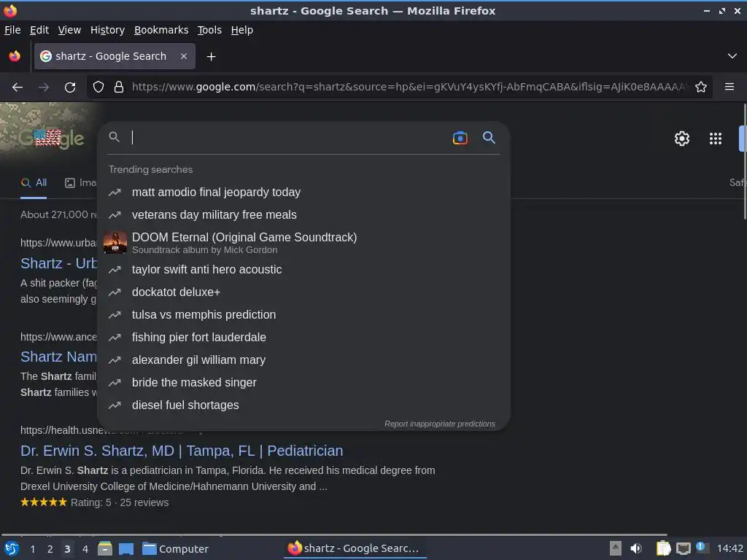The width and height of the screenshot is (747, 560).
Task: Open the Shartz Name ancestry result link
Action: click(x=58, y=357)
